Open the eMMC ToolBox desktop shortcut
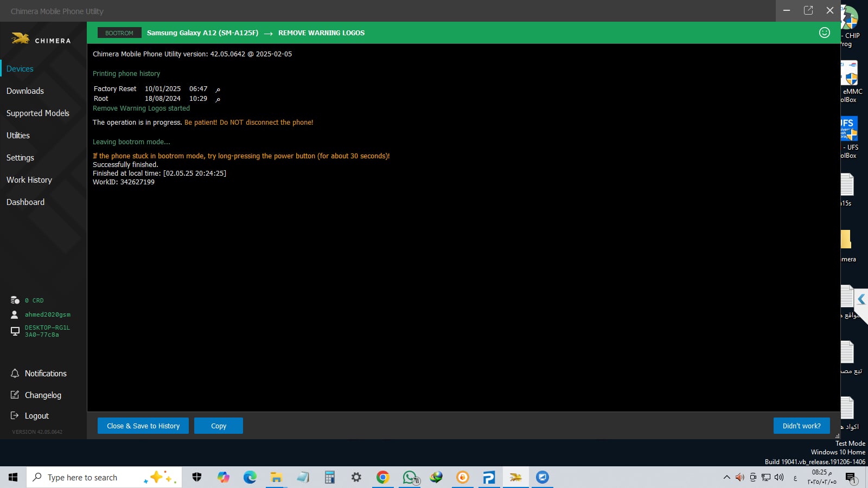 pyautogui.click(x=851, y=81)
